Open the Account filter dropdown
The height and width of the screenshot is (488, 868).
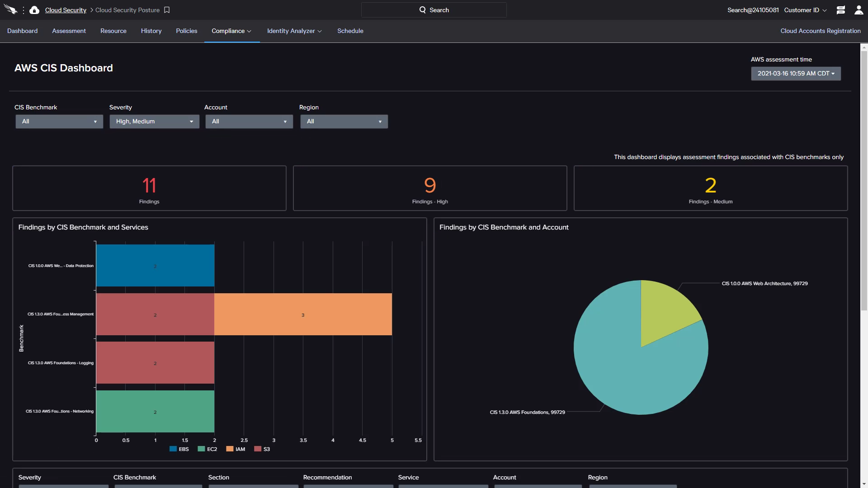(249, 122)
